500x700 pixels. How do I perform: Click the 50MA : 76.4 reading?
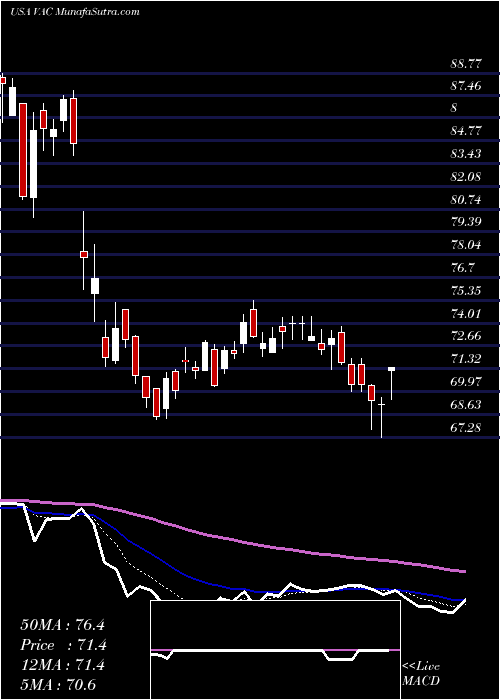[x=62, y=625]
